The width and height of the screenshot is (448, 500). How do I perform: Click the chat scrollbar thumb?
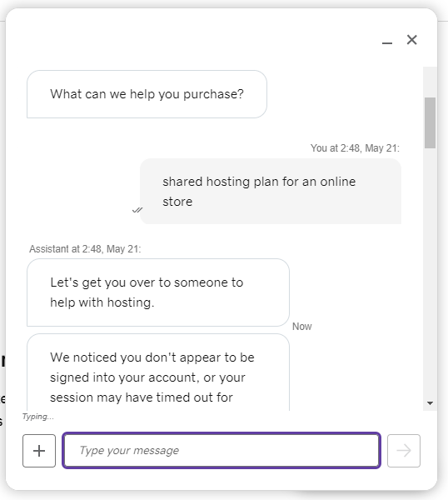pos(430,122)
